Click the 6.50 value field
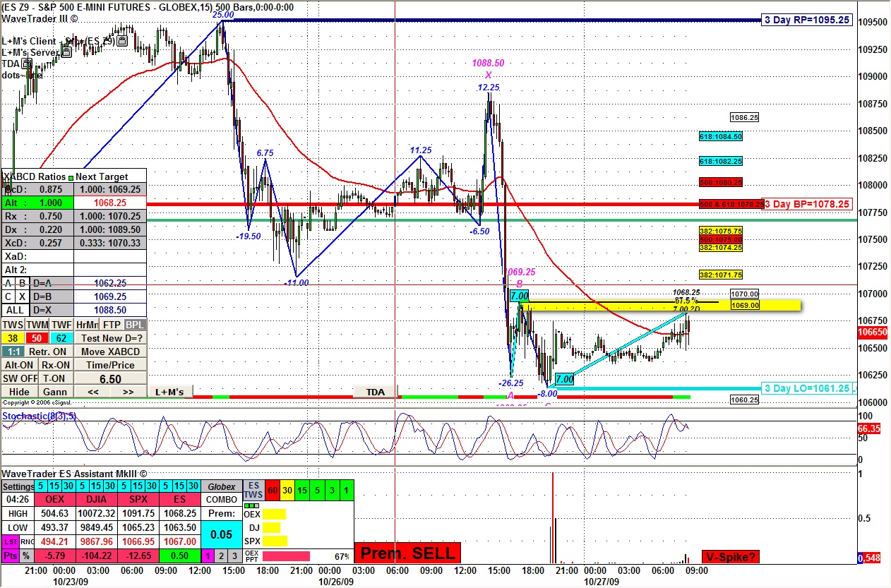This screenshot has height=588, width=891. click(111, 378)
